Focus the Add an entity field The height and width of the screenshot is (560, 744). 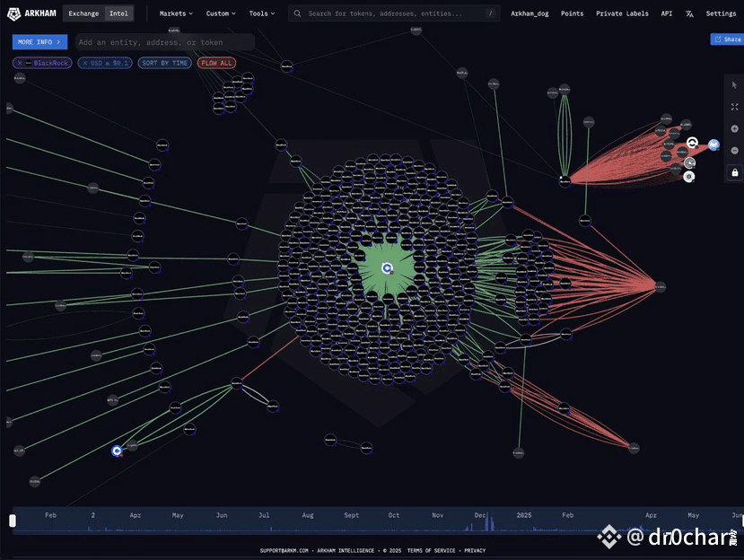click(x=164, y=42)
